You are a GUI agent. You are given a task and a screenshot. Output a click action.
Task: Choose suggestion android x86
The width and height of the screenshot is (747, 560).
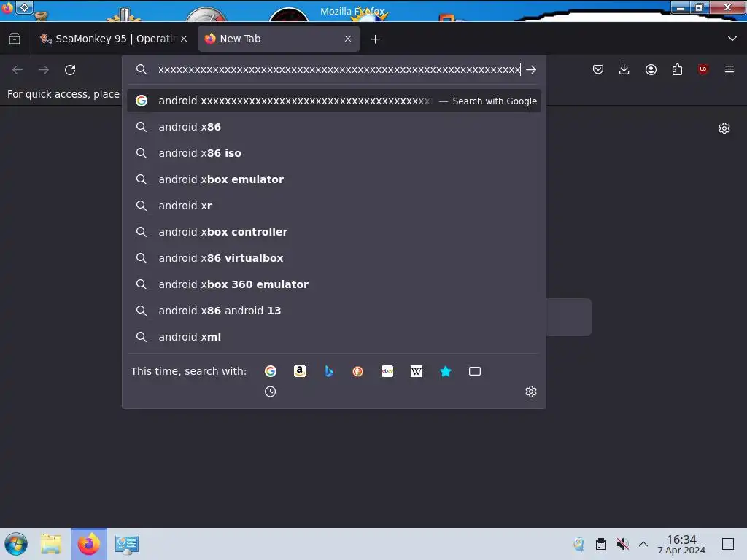click(x=334, y=127)
